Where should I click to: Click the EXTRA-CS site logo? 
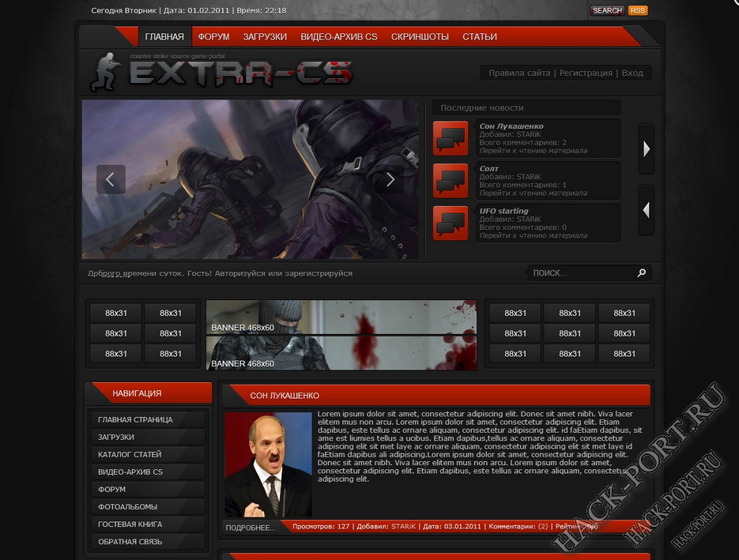221,72
